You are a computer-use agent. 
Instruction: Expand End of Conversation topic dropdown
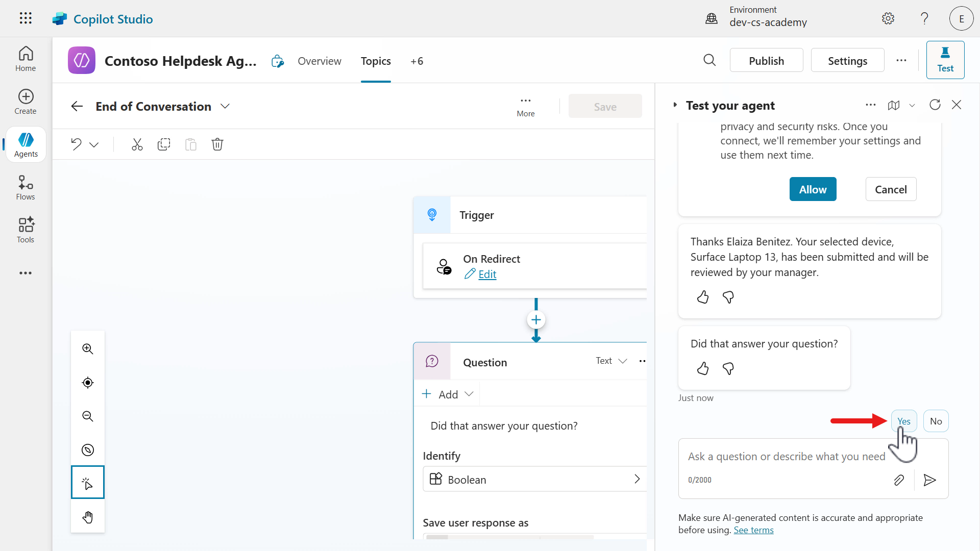coord(225,106)
